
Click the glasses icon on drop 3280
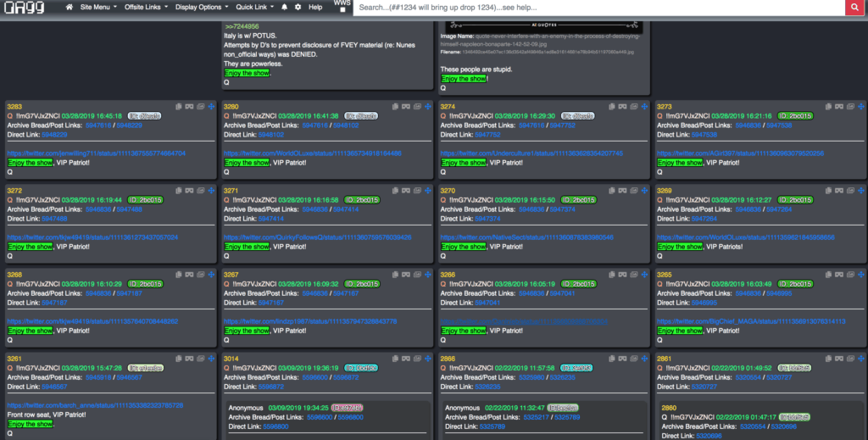(x=407, y=107)
